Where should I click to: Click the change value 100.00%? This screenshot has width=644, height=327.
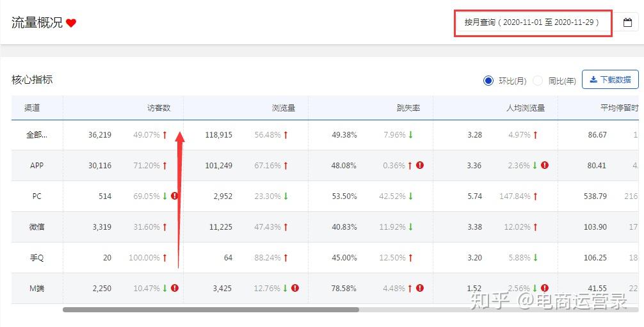coord(144,258)
